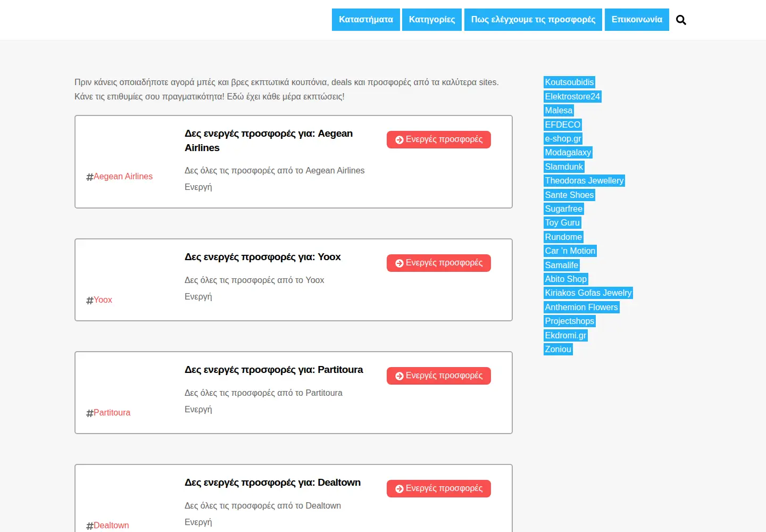Open the Κατηγορίες menu item
This screenshot has height=532, width=766.
[x=432, y=20]
